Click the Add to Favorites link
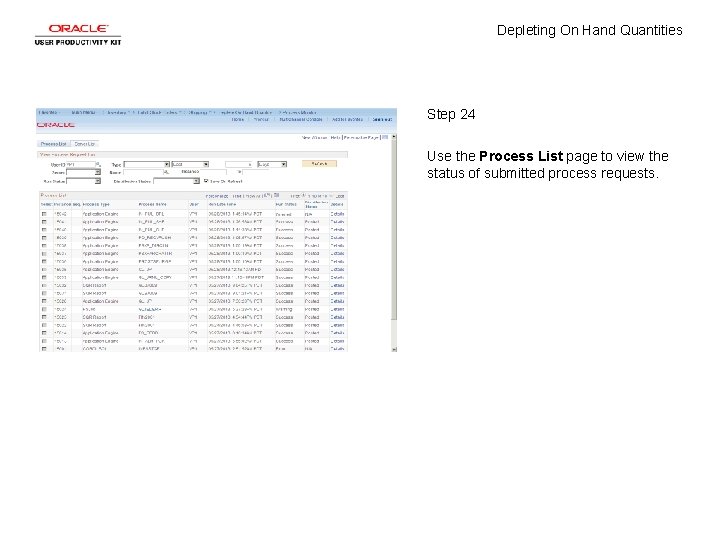This screenshot has height=540, width=720. (x=347, y=119)
